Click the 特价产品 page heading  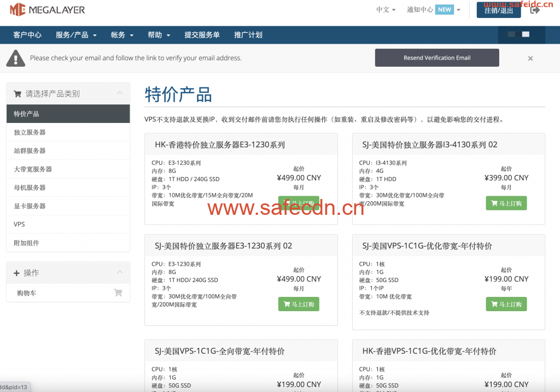(x=178, y=95)
